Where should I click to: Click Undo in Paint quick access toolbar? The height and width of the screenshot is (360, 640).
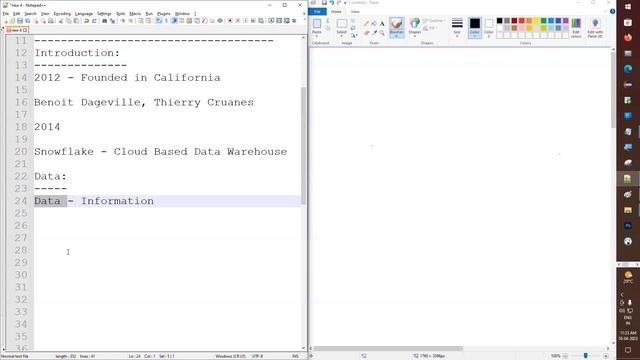click(331, 3)
